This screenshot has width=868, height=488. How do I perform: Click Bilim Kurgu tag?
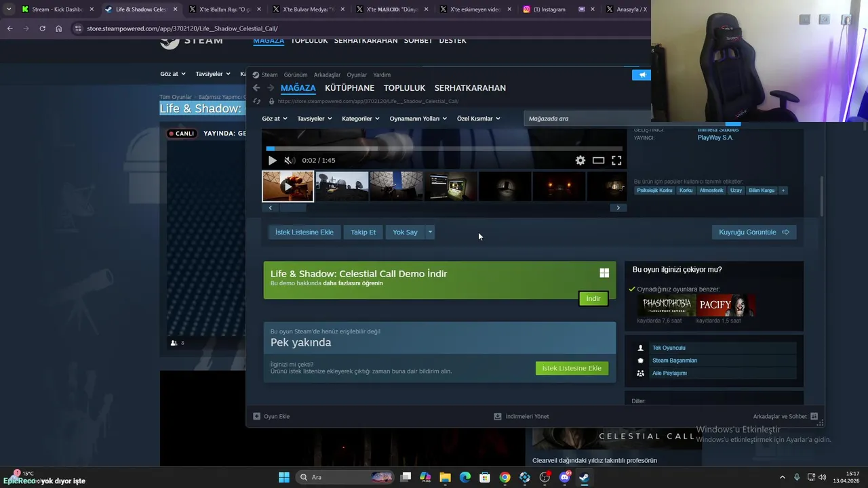(762, 190)
